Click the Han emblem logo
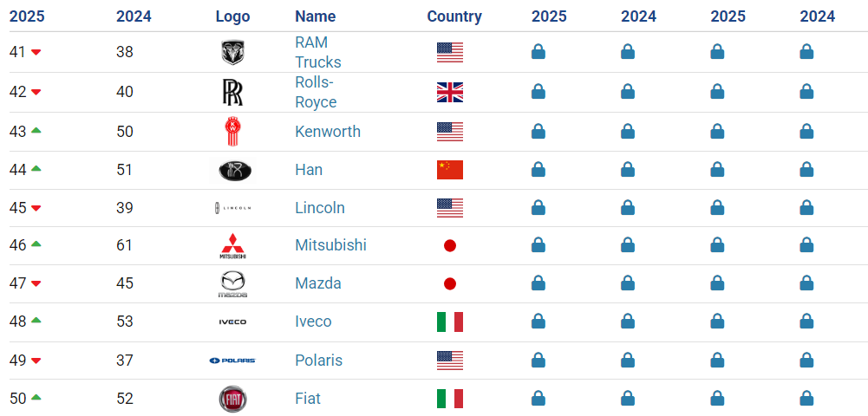The height and width of the screenshot is (416, 868). [232, 170]
